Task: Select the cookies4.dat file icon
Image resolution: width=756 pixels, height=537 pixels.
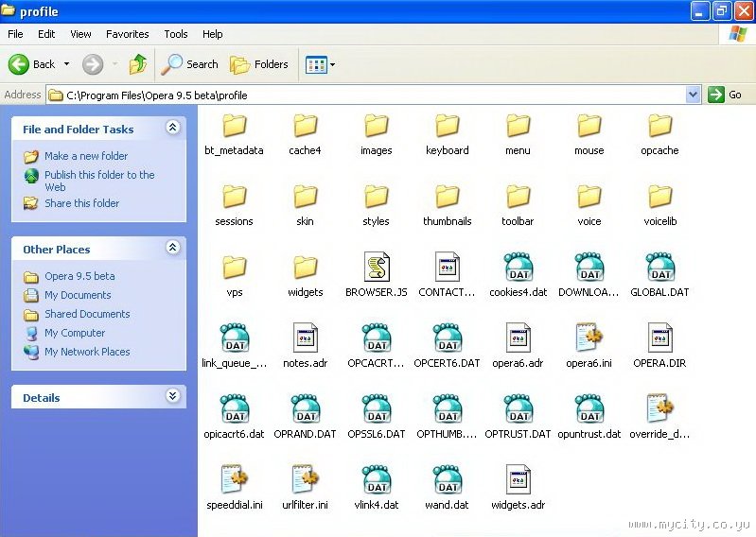Action: 518,268
